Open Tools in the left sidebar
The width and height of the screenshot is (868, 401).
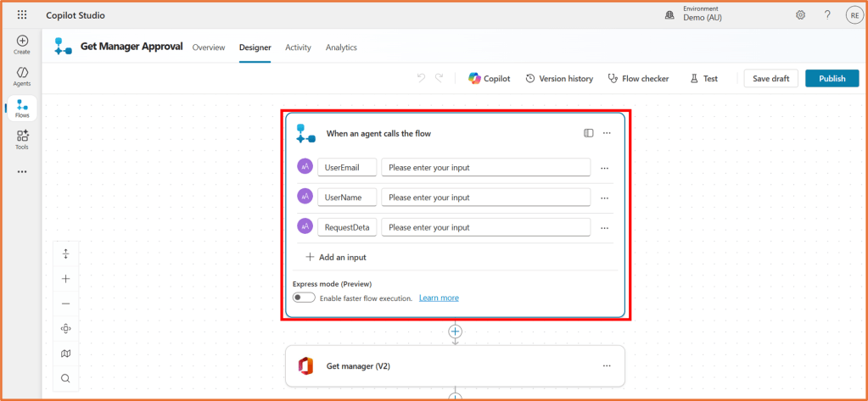[x=22, y=140]
